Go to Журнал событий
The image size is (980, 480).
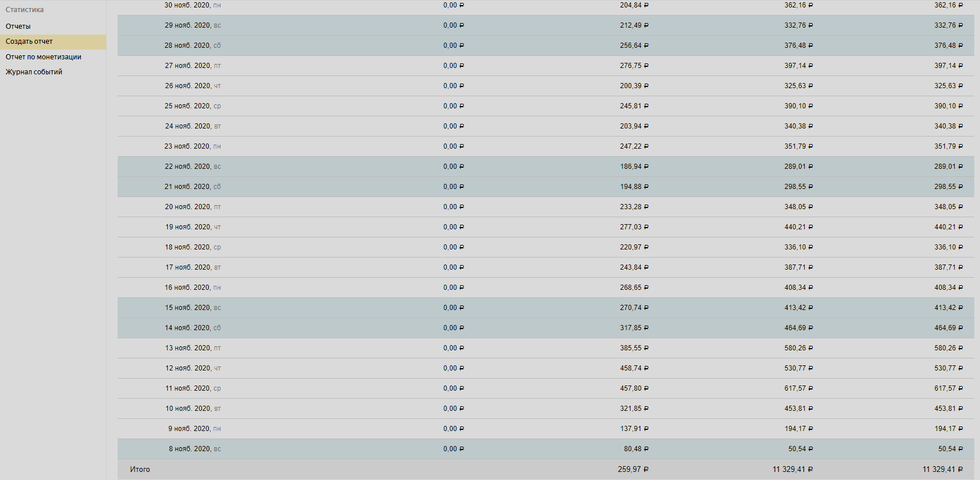tap(34, 72)
